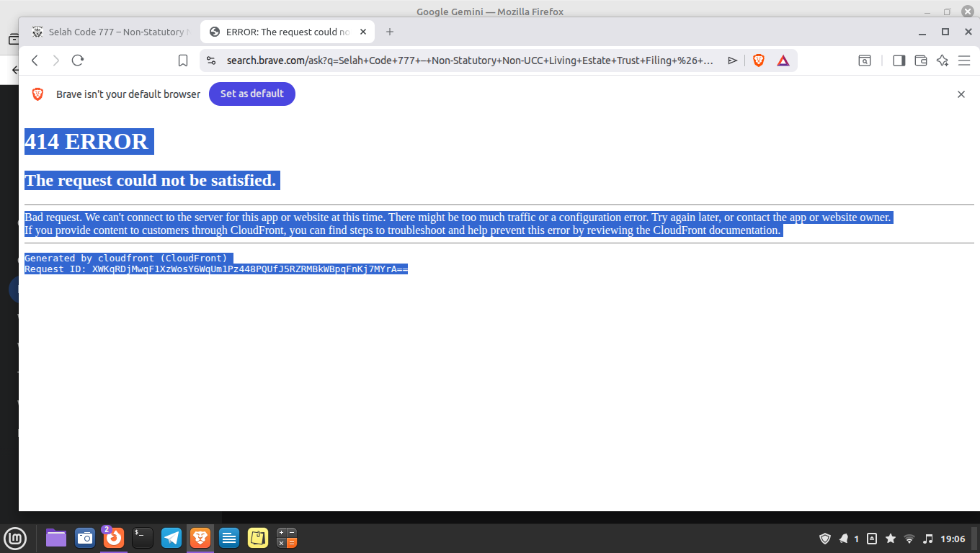
Task: Click the send/share arrow in address bar
Action: (x=732, y=60)
